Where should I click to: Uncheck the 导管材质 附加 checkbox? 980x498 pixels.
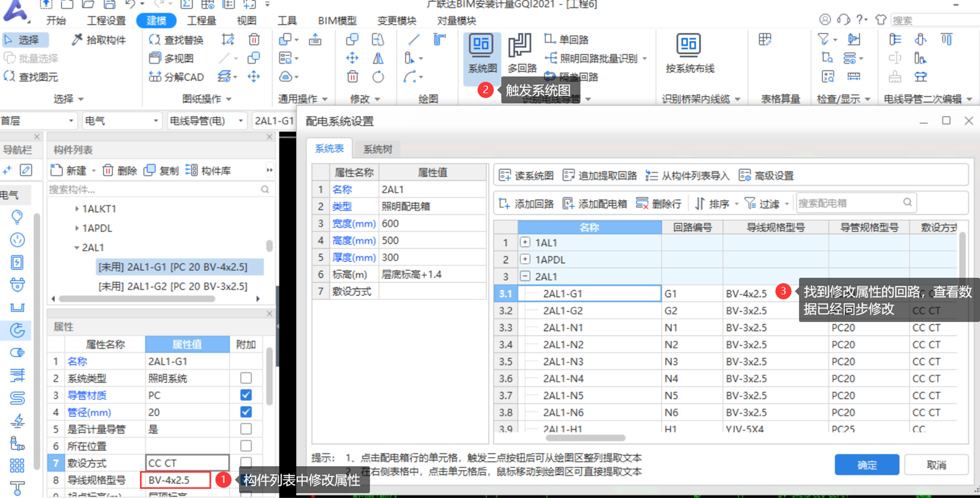246,395
